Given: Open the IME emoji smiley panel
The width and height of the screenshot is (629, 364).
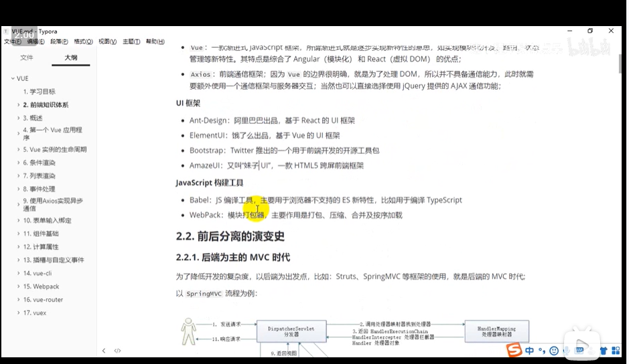Looking at the screenshot, I should click(x=554, y=351).
